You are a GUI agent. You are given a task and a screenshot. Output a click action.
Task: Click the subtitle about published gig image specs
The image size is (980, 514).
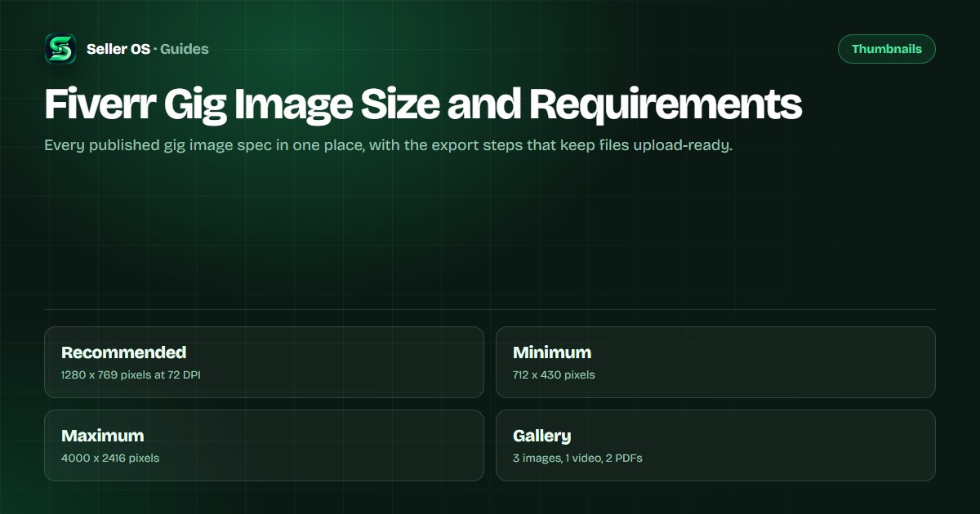click(388, 147)
